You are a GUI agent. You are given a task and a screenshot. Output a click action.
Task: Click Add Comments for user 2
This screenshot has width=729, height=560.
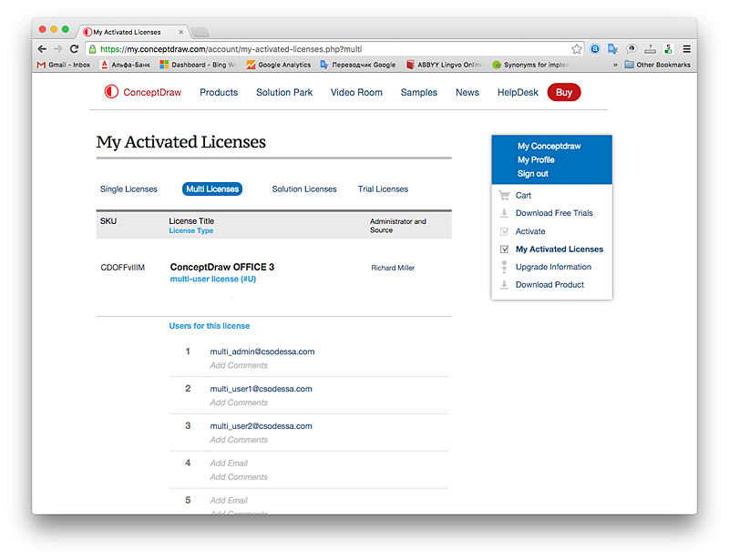point(239,402)
